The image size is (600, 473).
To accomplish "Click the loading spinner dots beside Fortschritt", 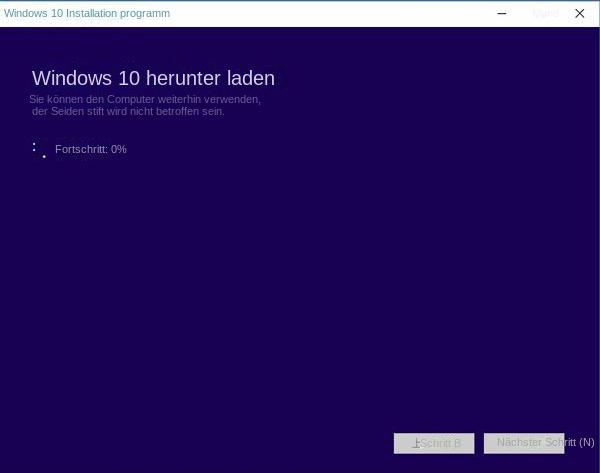I will pos(39,150).
